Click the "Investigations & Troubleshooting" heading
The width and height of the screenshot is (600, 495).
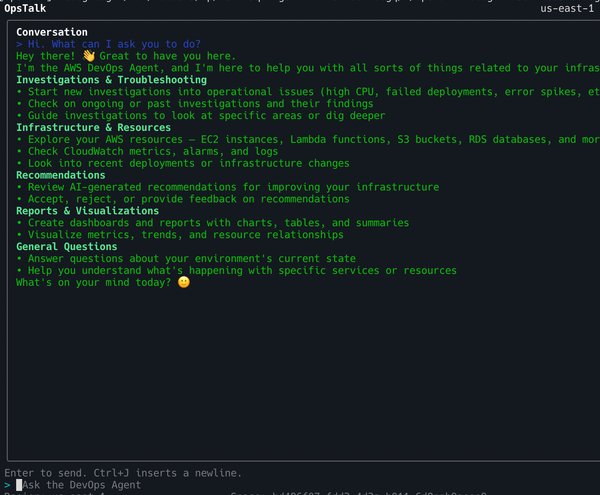(x=111, y=80)
